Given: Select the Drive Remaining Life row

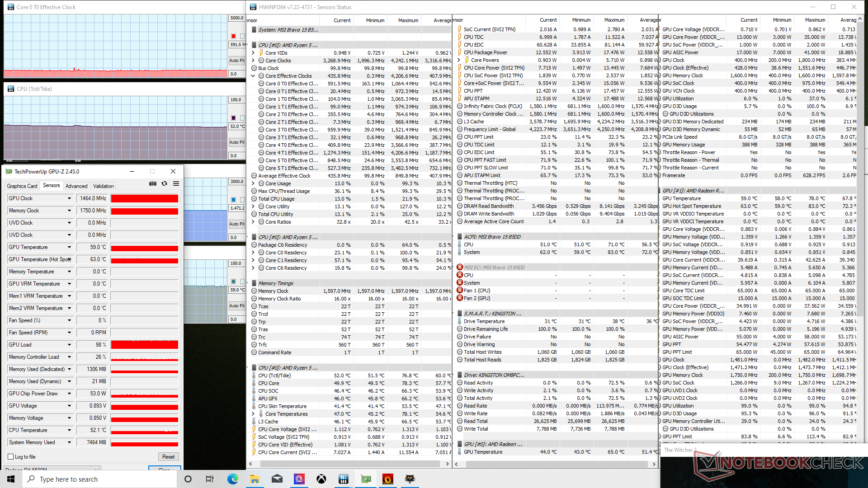Looking at the screenshot, I should coord(556,329).
